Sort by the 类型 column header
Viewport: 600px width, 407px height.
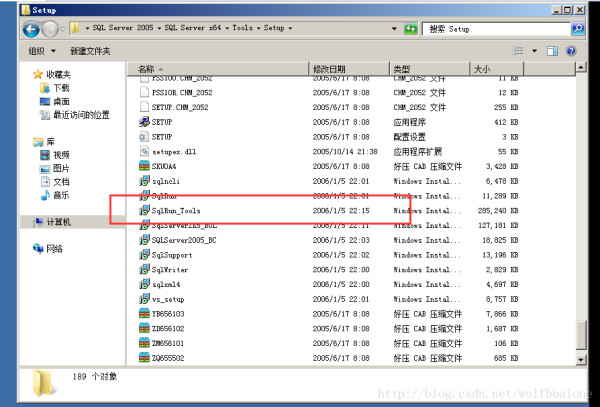pyautogui.click(x=429, y=69)
